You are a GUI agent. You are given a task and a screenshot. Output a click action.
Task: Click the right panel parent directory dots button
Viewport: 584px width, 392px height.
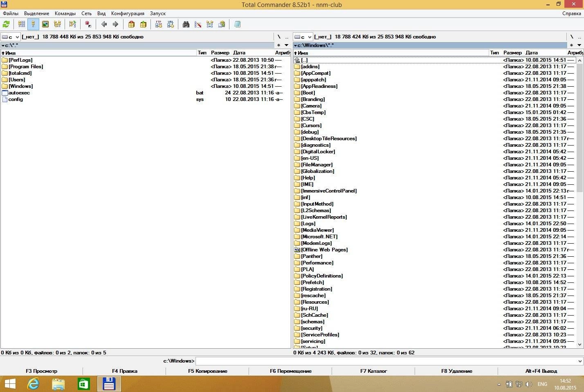579,37
